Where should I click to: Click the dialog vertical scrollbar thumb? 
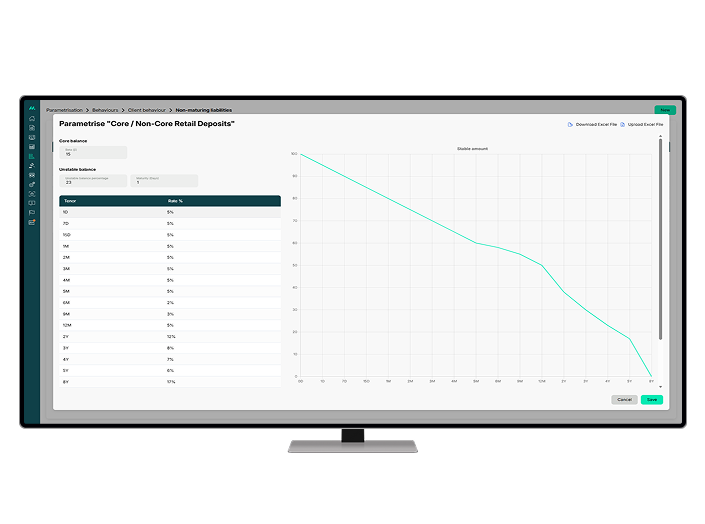(x=660, y=239)
